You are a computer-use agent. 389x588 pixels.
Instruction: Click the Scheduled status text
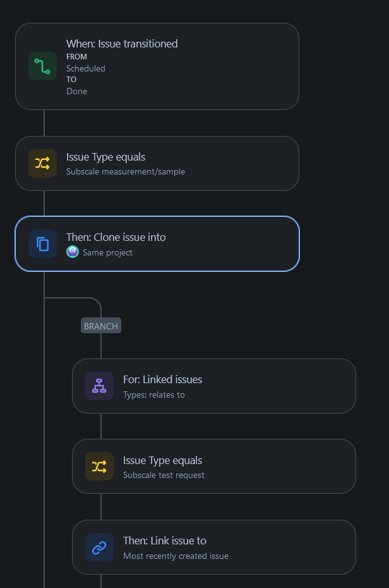pyautogui.click(x=85, y=68)
